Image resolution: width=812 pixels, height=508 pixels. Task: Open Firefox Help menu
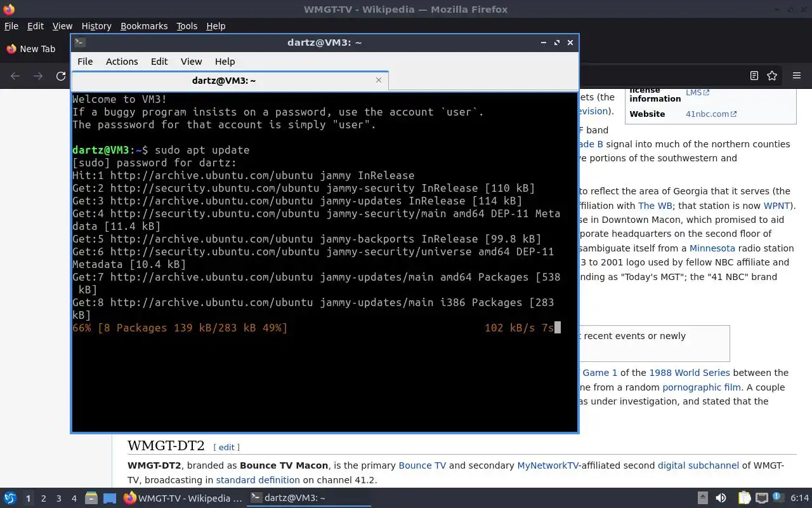(216, 26)
